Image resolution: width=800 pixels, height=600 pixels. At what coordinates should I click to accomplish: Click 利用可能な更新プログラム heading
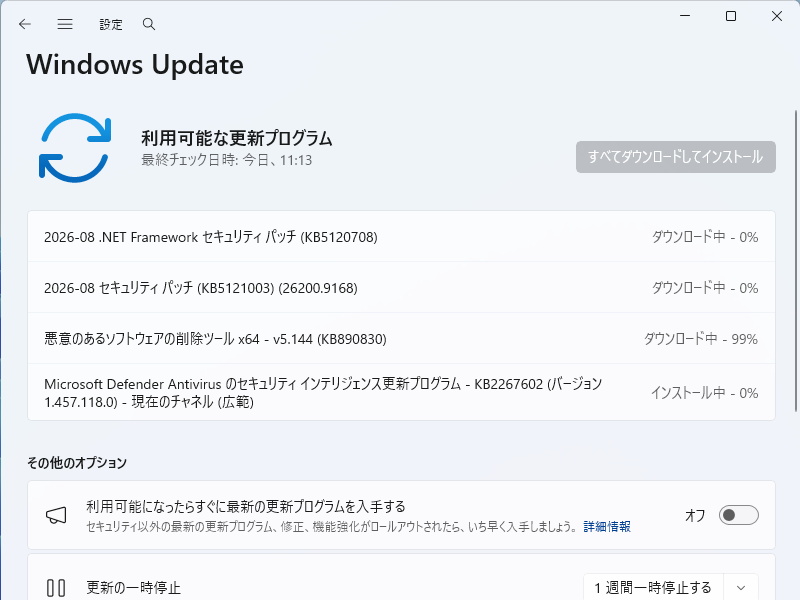(x=237, y=138)
